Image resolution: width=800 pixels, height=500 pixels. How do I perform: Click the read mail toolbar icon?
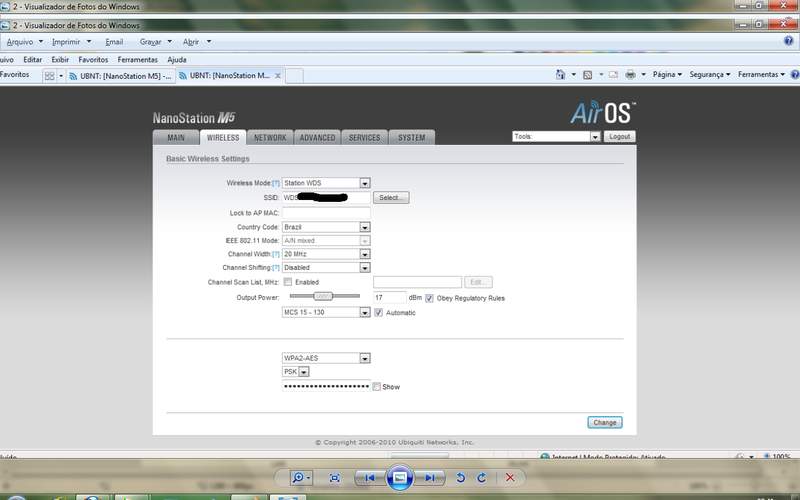pos(613,74)
